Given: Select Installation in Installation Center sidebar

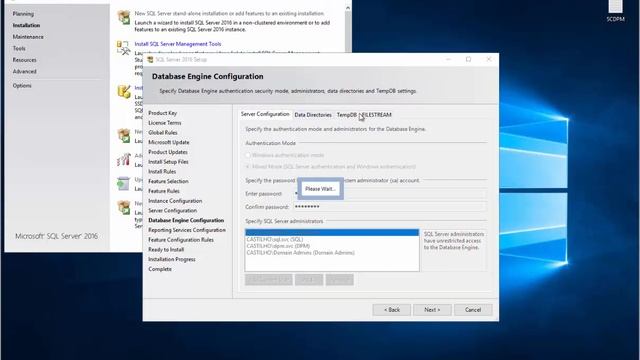Looking at the screenshot, I should [x=26, y=25].
